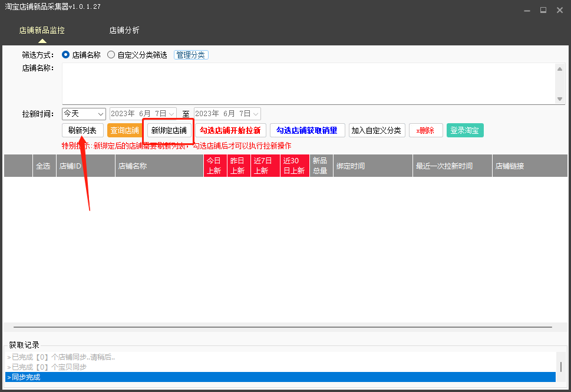Open the end date picker dropdown

[256, 114]
